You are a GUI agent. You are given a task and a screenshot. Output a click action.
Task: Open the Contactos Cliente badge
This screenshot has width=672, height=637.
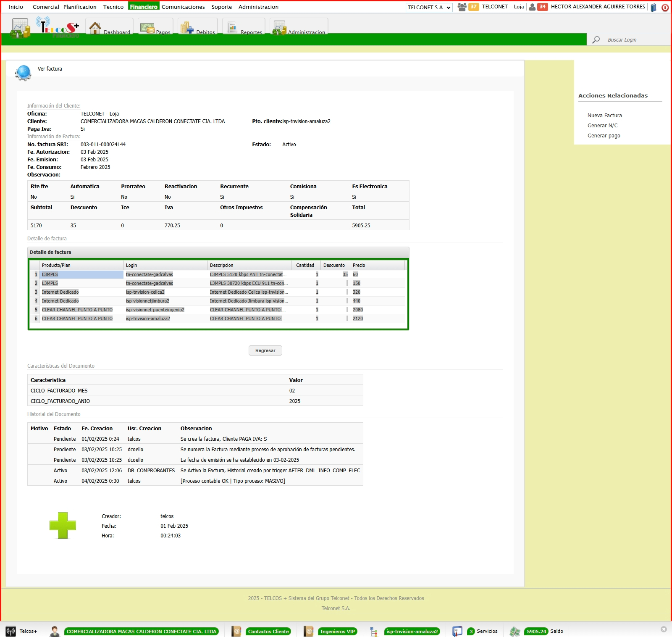click(268, 632)
